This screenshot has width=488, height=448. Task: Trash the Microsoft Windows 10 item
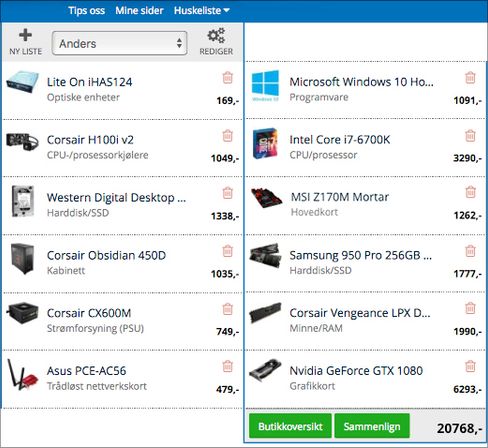(470, 78)
